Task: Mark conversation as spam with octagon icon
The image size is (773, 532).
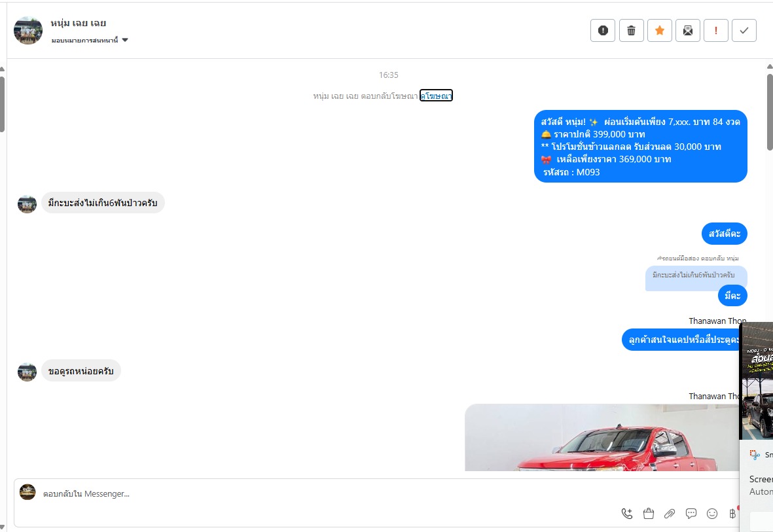Action: tap(602, 31)
